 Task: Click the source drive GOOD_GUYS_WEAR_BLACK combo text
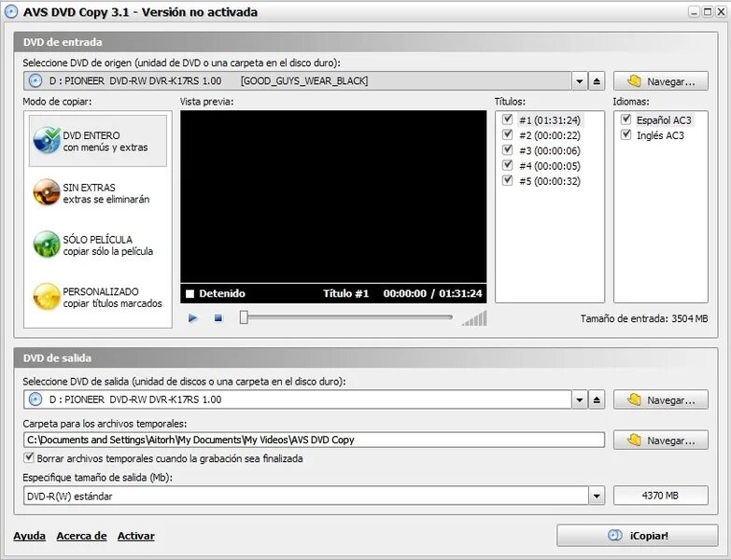tap(304, 81)
